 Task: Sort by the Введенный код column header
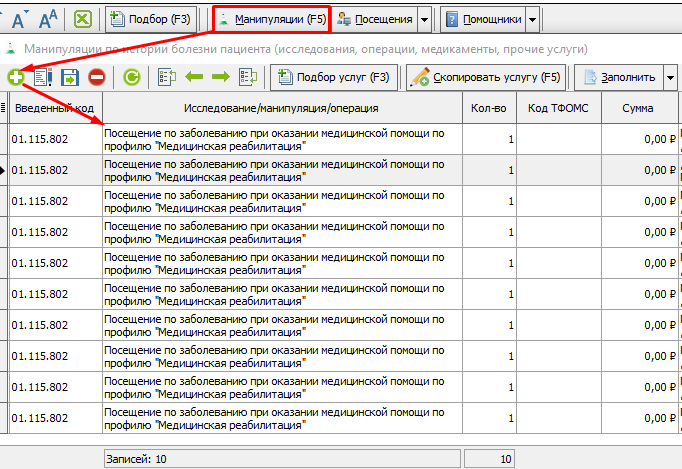pyautogui.click(x=55, y=108)
